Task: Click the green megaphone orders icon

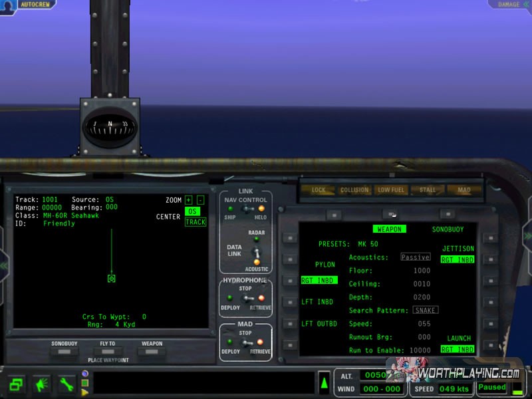Action: point(41,384)
